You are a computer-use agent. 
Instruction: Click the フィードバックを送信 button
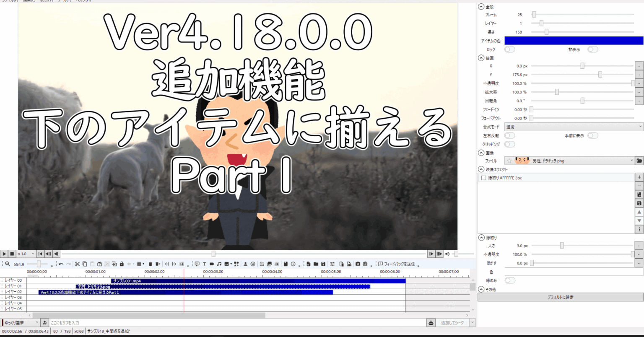396,264
